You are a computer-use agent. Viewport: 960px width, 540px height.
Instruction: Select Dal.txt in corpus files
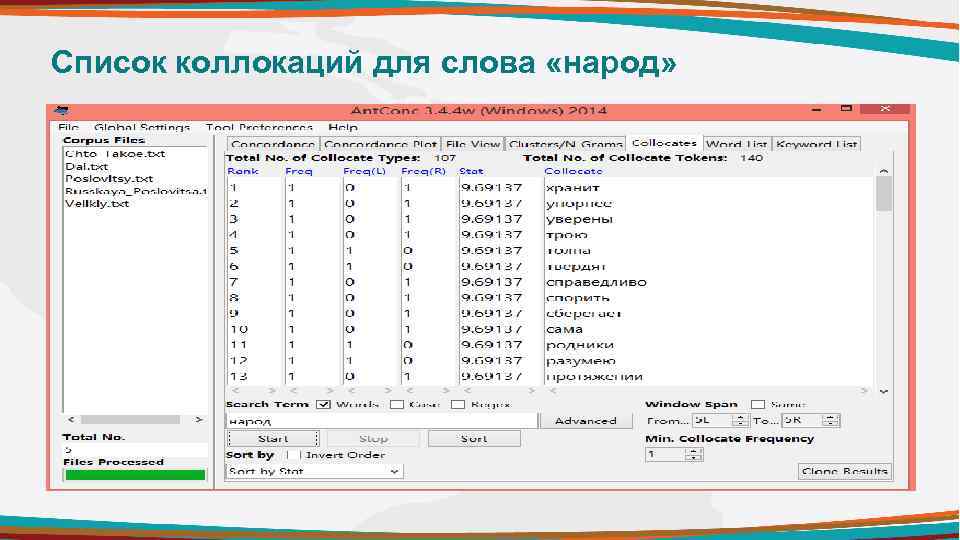pos(86,167)
